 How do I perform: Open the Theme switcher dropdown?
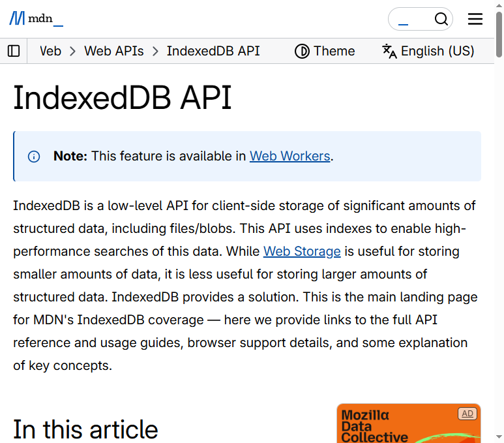pyautogui.click(x=325, y=51)
